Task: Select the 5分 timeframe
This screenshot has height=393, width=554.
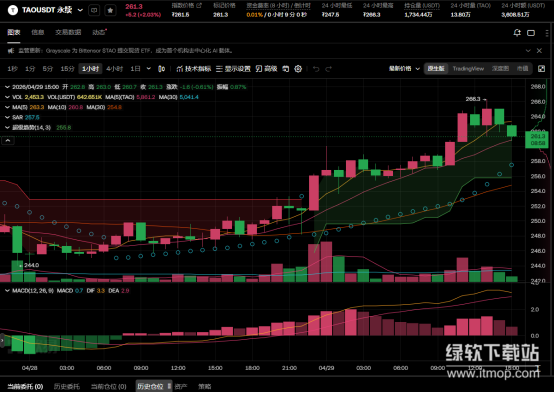Action: [x=48, y=69]
